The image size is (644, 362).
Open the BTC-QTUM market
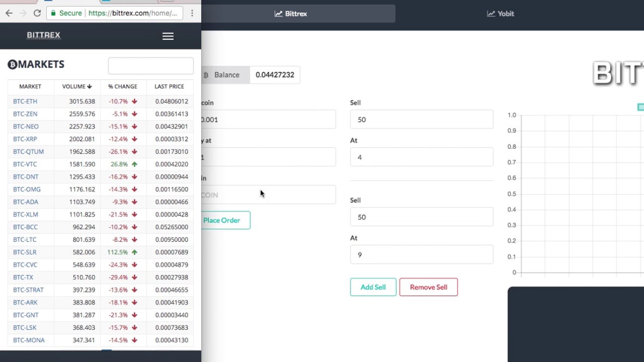click(x=29, y=152)
